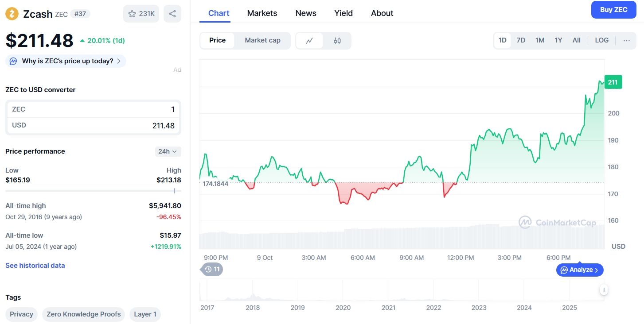Open the News tab

tap(306, 13)
